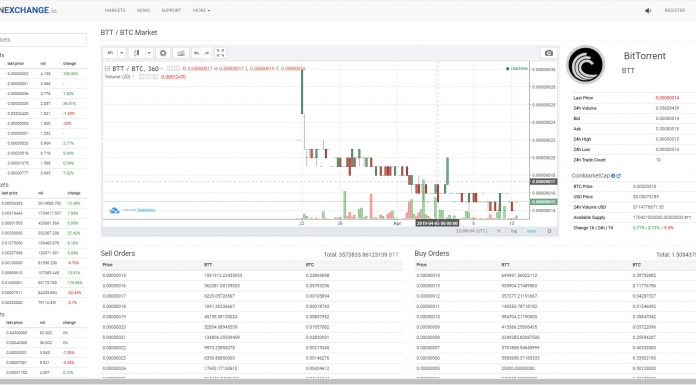Select candlestick chart style icon
Screen dimensions: 696x385
(x=137, y=53)
